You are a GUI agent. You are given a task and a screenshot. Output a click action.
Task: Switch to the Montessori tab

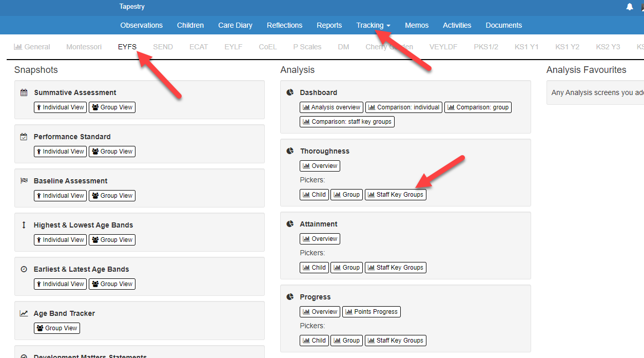[84, 47]
